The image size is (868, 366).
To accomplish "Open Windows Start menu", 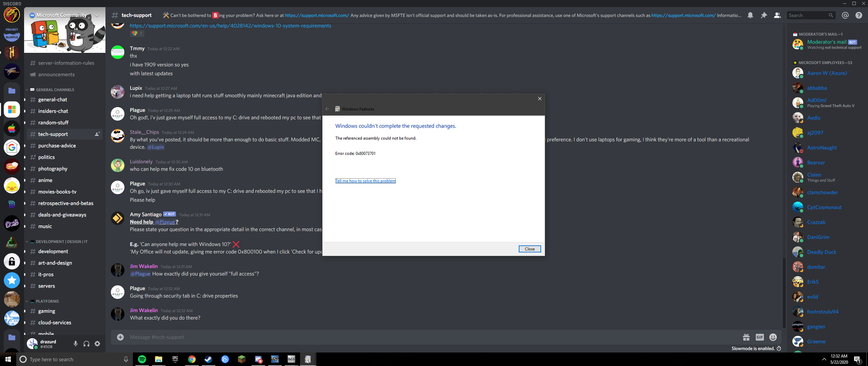I will [8, 359].
